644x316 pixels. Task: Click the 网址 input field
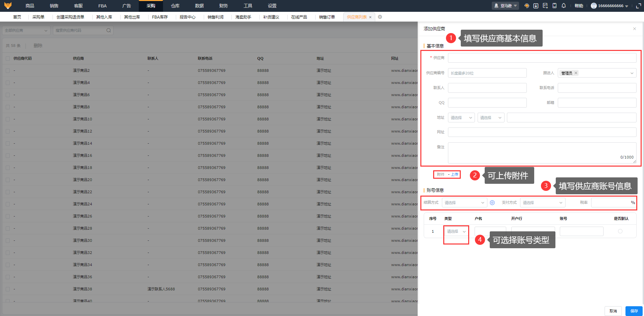[x=542, y=132]
